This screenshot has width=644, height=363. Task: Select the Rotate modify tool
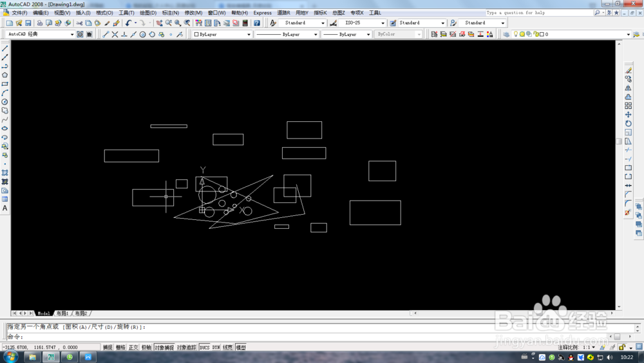point(629,123)
